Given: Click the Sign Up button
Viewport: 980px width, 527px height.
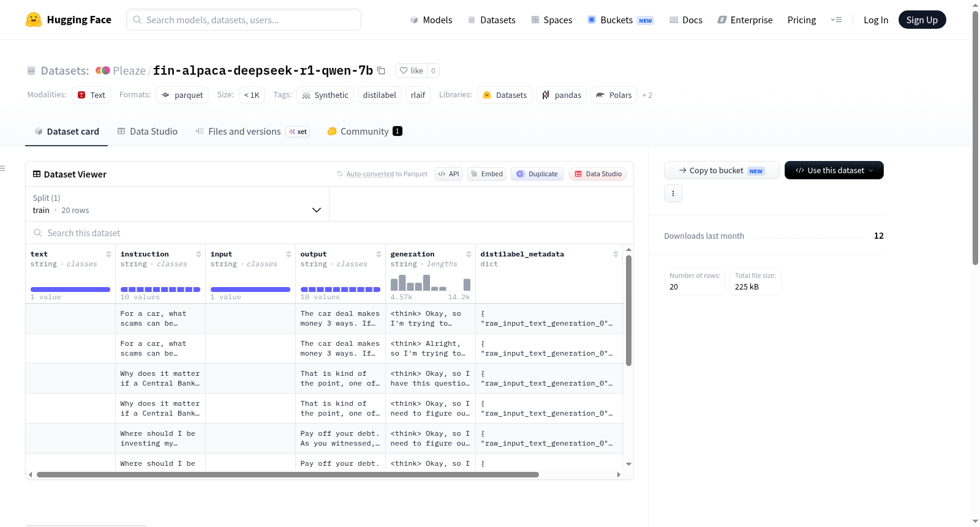Looking at the screenshot, I should point(922,20).
